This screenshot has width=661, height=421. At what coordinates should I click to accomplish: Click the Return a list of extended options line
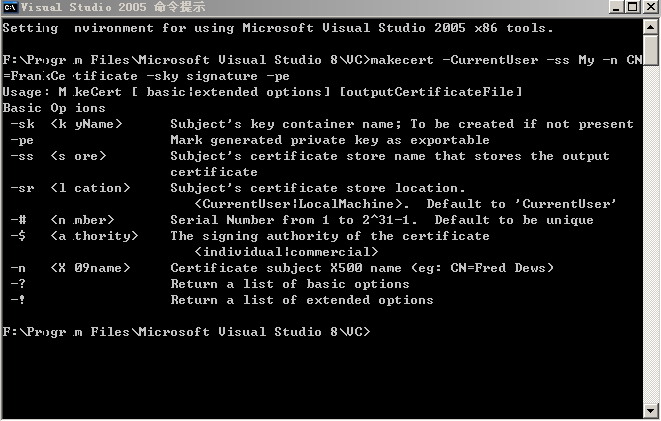(x=302, y=300)
